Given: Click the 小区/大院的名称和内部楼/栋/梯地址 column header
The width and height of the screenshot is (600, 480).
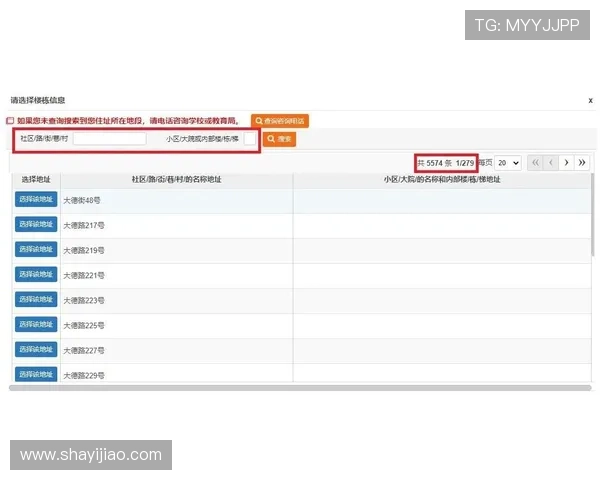Looking at the screenshot, I should click(442, 180).
